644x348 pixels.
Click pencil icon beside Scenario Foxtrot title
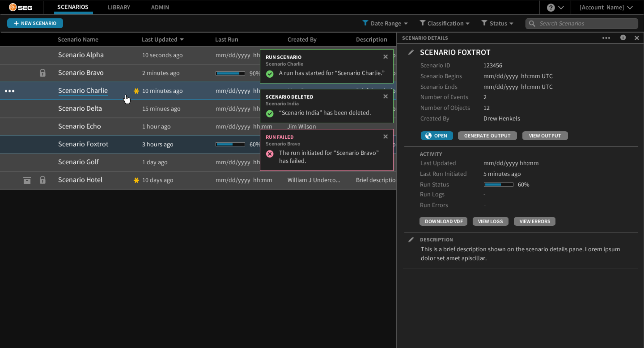[411, 53]
